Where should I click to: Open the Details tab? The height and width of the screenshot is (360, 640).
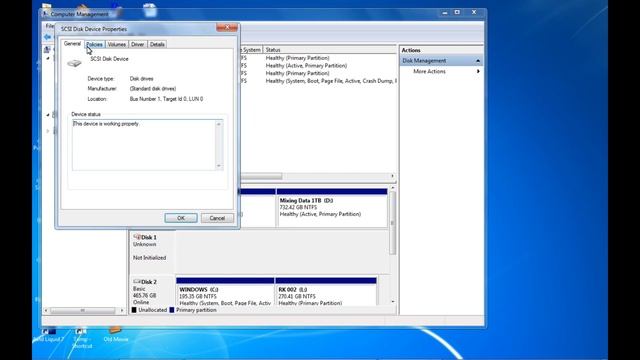tap(157, 44)
